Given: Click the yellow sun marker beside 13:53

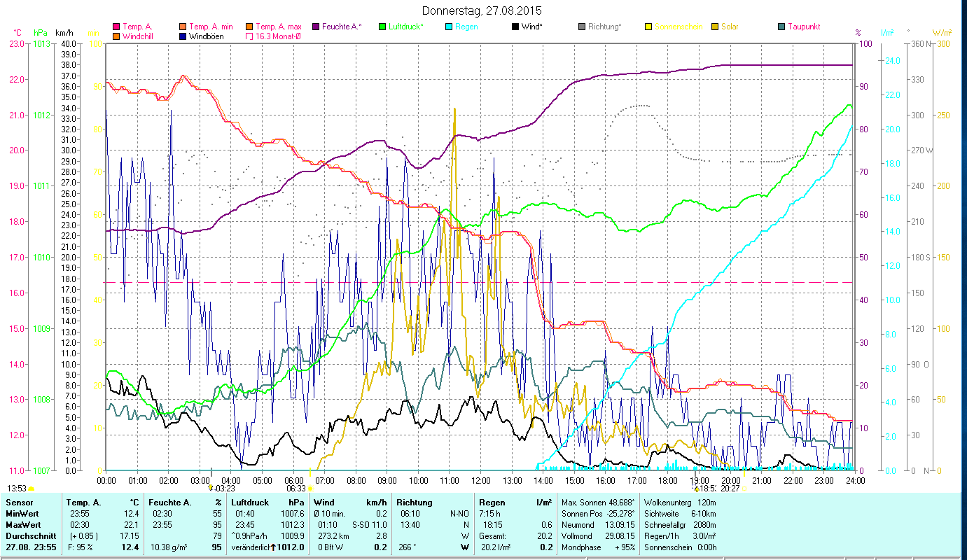Looking at the screenshot, I should coord(31,489).
